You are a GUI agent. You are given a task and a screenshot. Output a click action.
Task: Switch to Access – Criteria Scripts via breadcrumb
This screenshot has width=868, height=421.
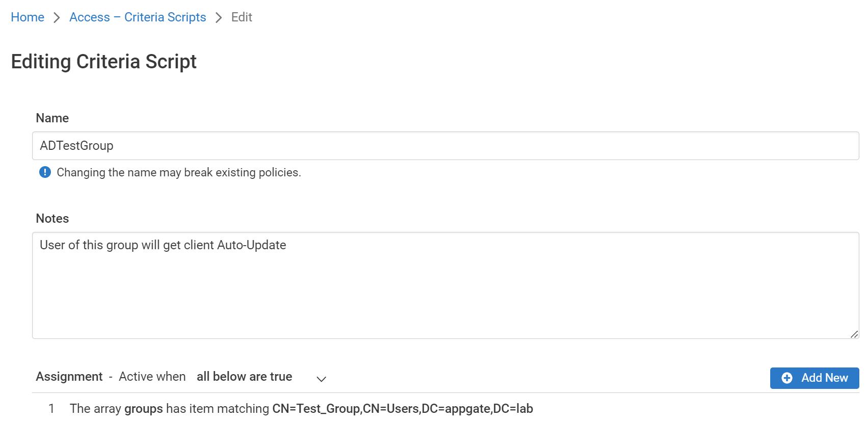pos(138,17)
